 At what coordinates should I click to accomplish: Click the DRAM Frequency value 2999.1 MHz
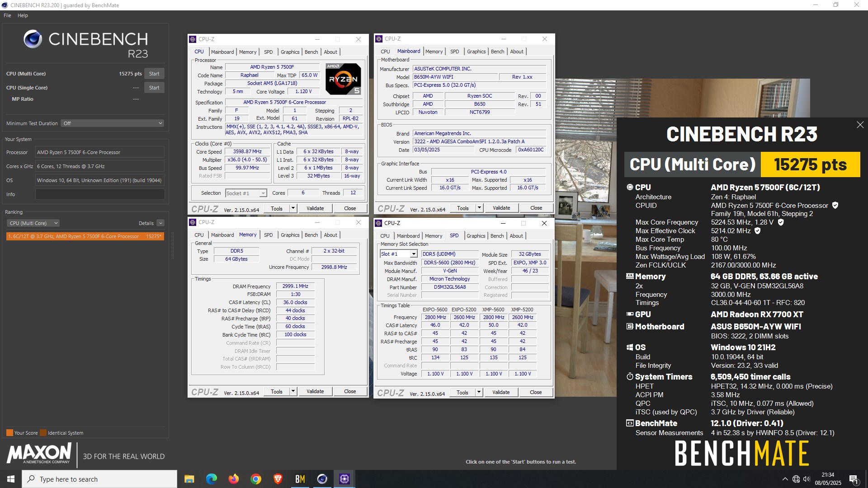(x=295, y=286)
